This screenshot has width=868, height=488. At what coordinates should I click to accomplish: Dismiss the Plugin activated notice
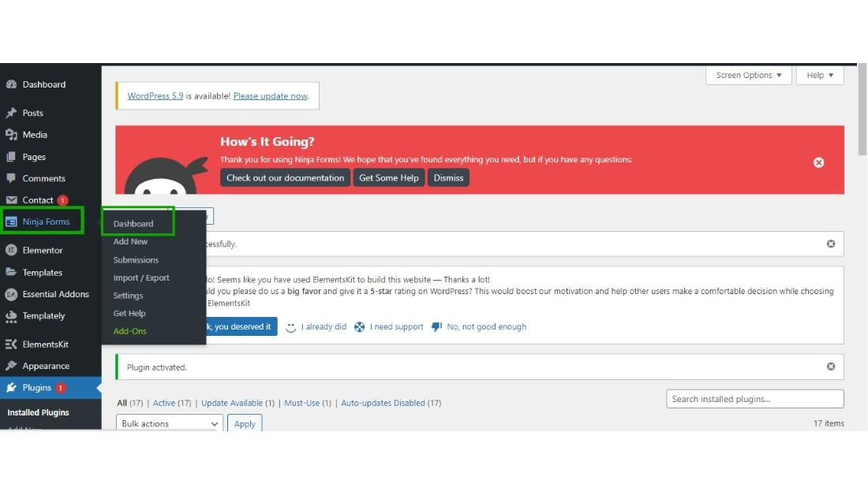[831, 367]
